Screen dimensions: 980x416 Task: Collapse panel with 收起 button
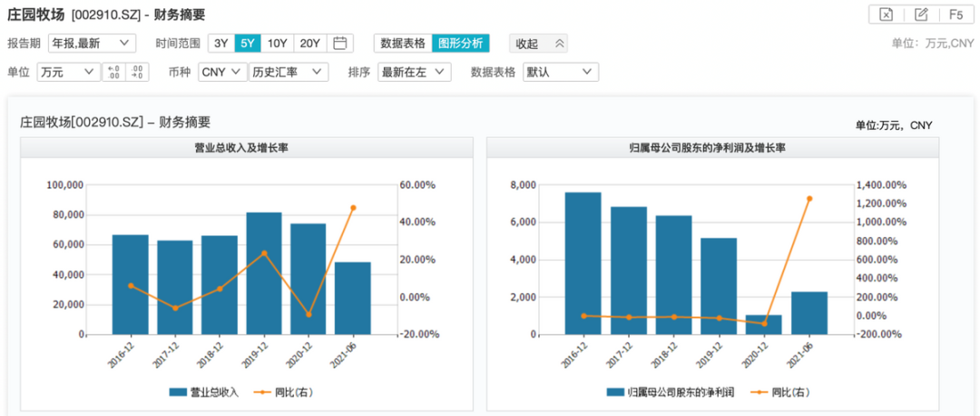pyautogui.click(x=539, y=44)
